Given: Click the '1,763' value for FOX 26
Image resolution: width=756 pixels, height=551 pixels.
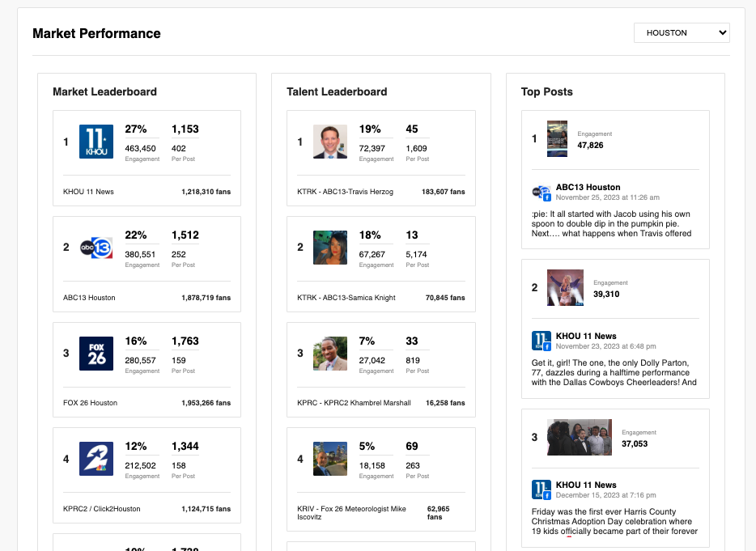Looking at the screenshot, I should click(x=185, y=341).
